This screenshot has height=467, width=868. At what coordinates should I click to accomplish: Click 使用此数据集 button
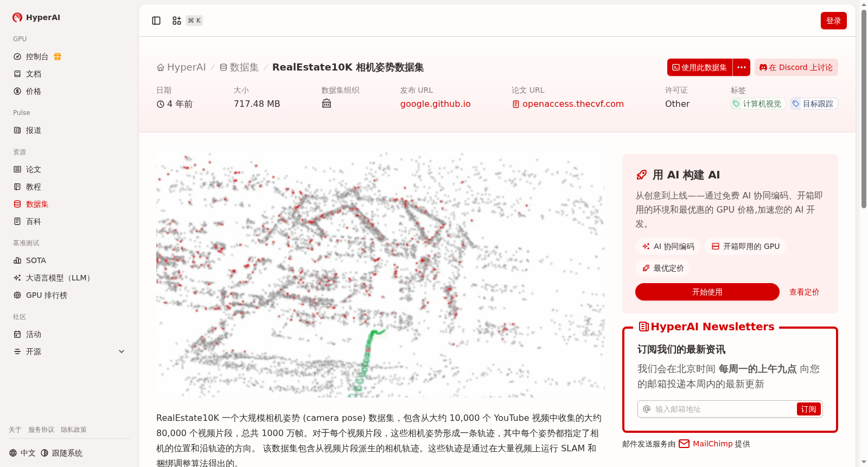(x=700, y=67)
